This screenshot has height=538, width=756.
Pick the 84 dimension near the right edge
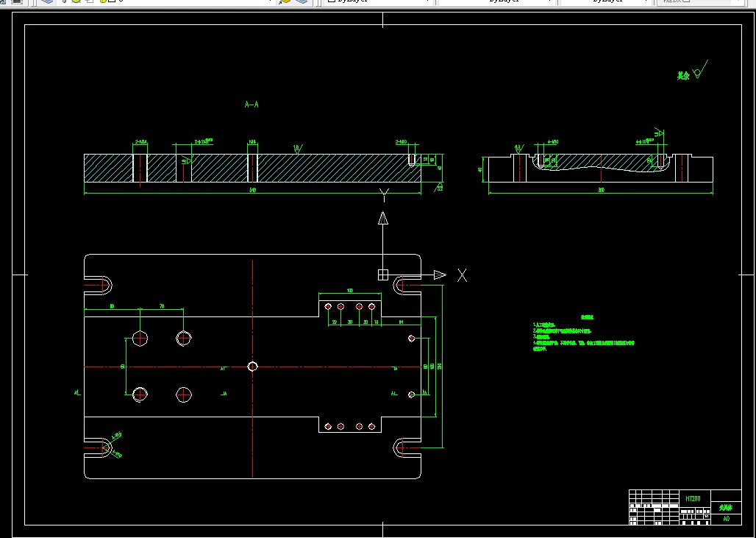(401, 322)
